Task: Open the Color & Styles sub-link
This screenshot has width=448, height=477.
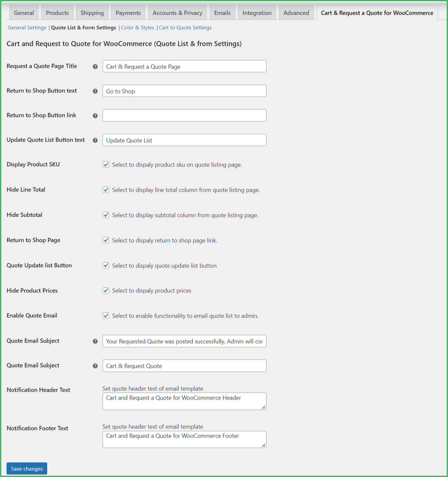Action: (138, 28)
